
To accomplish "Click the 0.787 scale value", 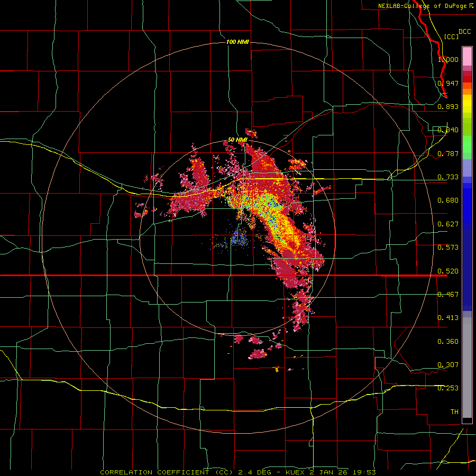I will tap(448, 153).
